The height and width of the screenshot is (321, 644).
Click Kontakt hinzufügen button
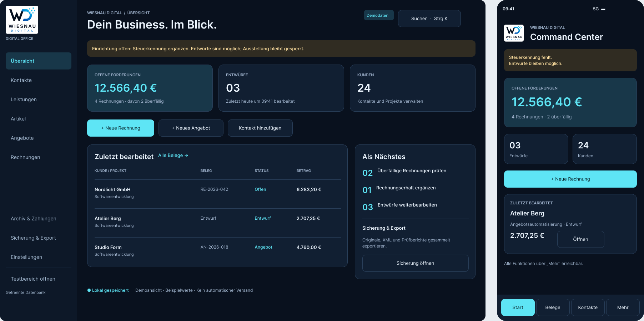pyautogui.click(x=260, y=128)
